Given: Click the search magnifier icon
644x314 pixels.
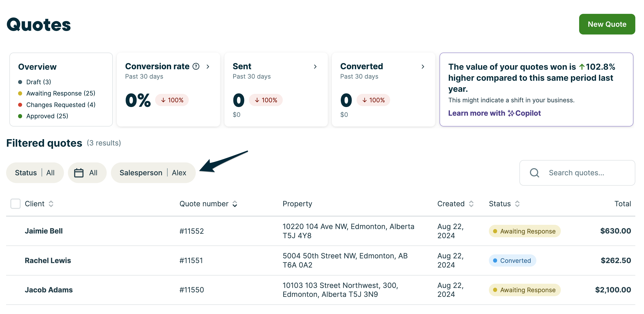Looking at the screenshot, I should pyautogui.click(x=534, y=173).
